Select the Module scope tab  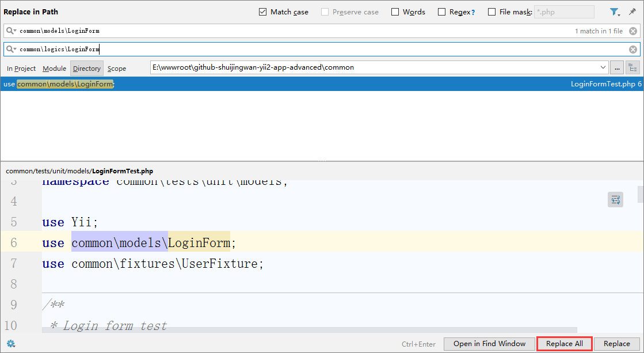pos(55,69)
